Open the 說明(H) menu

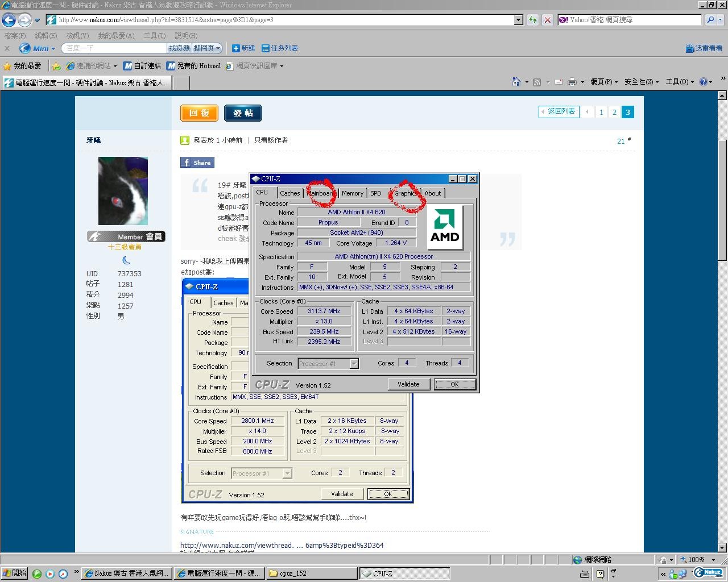click(x=186, y=36)
